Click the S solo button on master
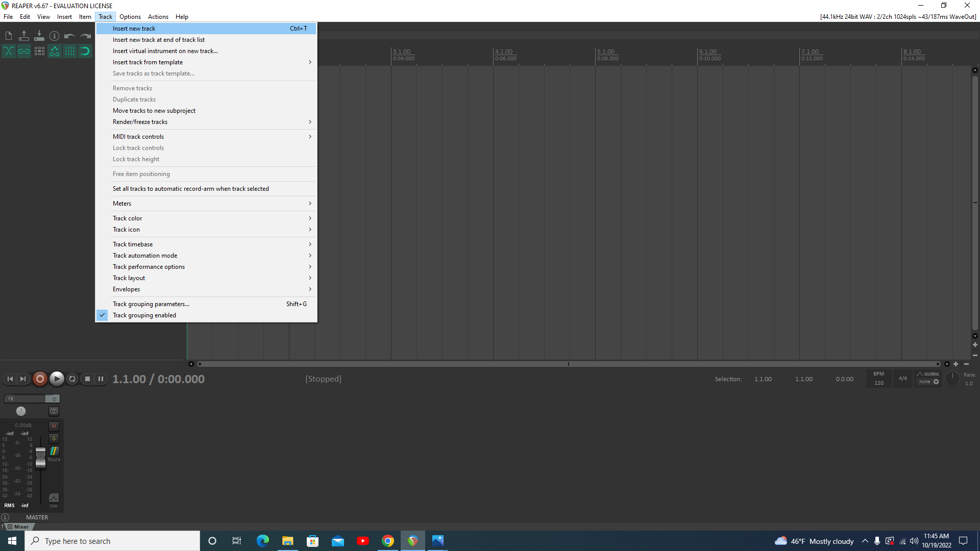 [54, 438]
